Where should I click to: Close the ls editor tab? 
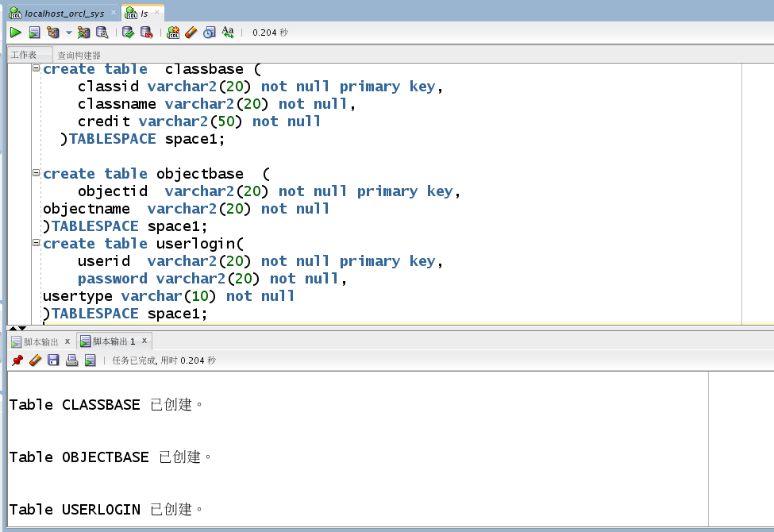pos(157,13)
